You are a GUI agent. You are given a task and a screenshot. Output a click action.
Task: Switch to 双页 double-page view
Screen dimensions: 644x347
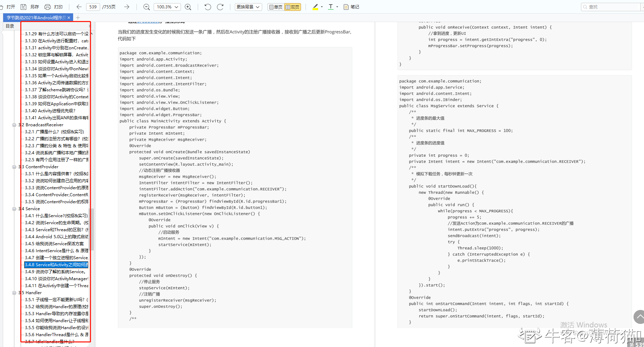coord(293,7)
